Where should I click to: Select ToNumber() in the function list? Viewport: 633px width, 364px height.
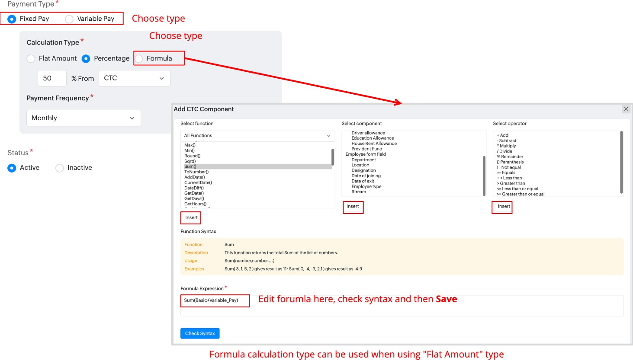(196, 172)
